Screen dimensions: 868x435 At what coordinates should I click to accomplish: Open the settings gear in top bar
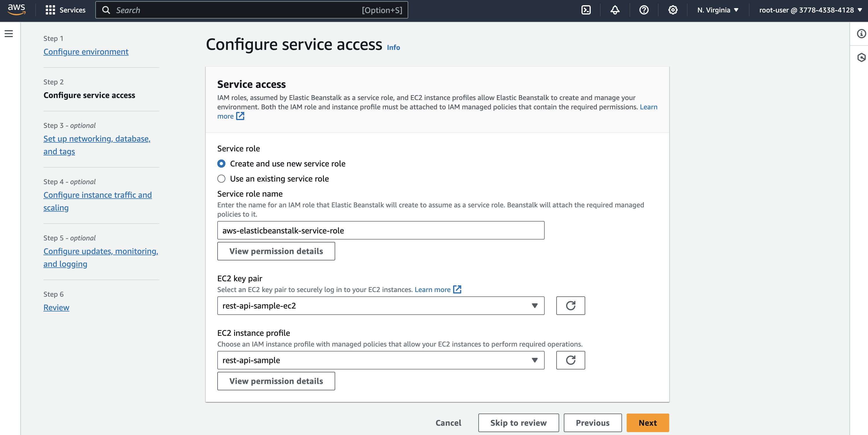pos(672,10)
